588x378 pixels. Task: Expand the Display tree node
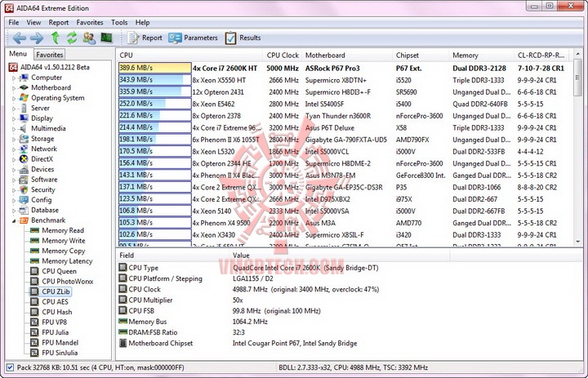click(x=14, y=118)
